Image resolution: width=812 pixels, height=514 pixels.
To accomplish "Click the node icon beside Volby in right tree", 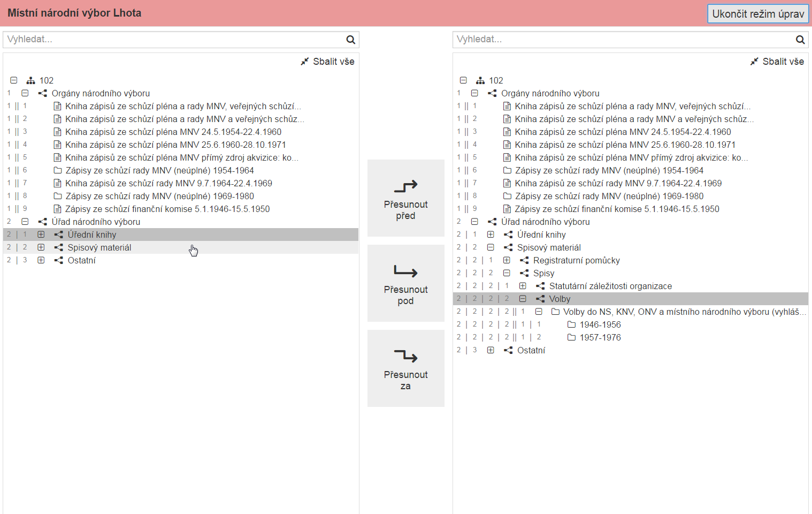I will pos(540,299).
